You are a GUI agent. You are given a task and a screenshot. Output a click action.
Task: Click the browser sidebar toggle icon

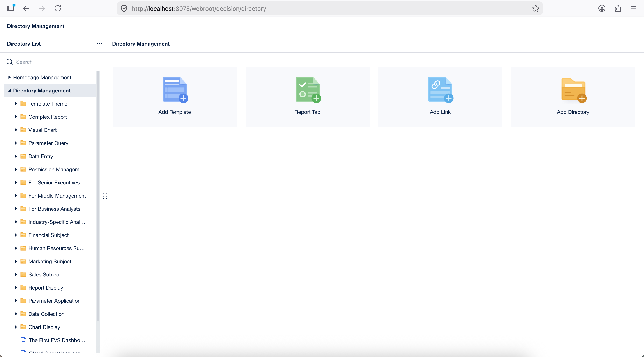pyautogui.click(x=11, y=8)
